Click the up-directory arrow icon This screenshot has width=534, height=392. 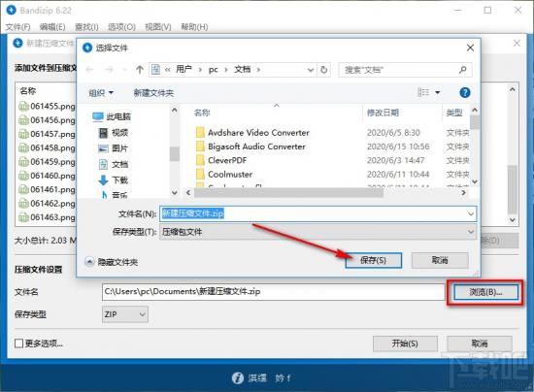click(x=139, y=70)
